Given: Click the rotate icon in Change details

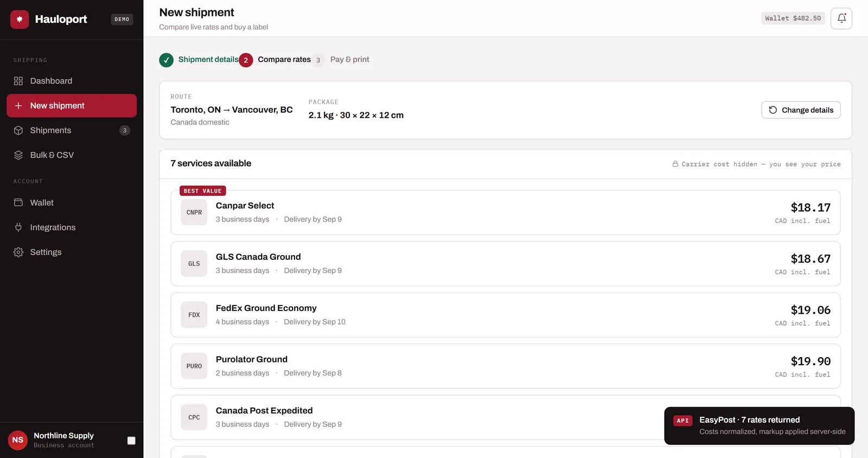Looking at the screenshot, I should click(x=773, y=110).
